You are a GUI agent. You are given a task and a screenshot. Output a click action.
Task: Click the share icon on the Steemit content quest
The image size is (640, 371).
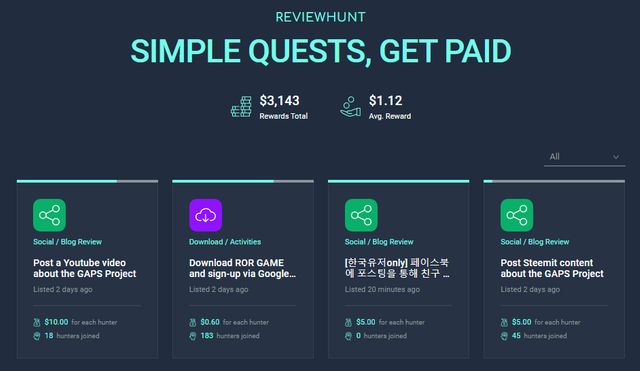pyautogui.click(x=517, y=215)
